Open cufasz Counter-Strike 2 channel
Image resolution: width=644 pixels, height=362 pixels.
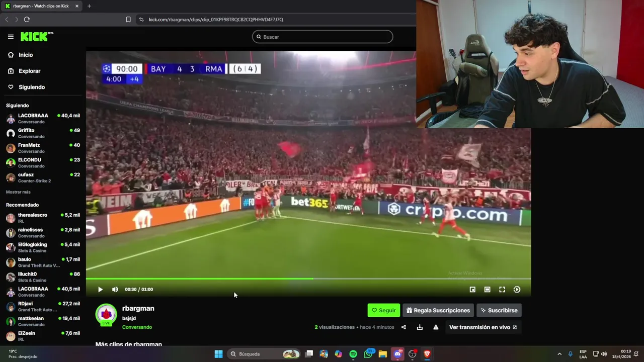click(x=43, y=177)
